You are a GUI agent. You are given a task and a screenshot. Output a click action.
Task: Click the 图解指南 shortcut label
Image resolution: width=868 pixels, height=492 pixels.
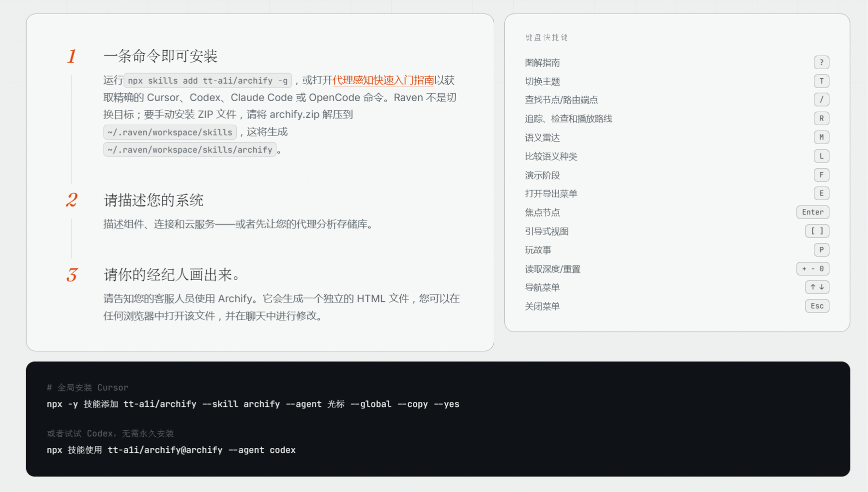click(543, 62)
